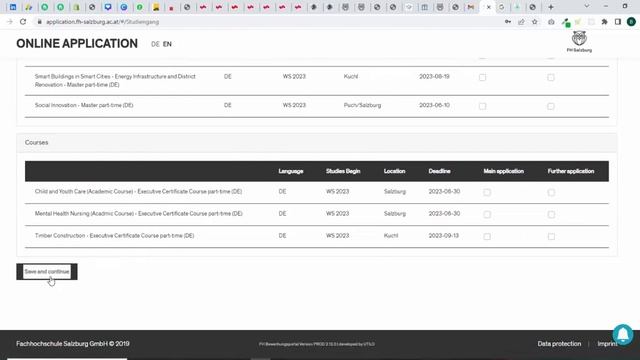The width and height of the screenshot is (640, 360).
Task: Click the ONLINE APPLICATION page title
Action: pyautogui.click(x=77, y=44)
